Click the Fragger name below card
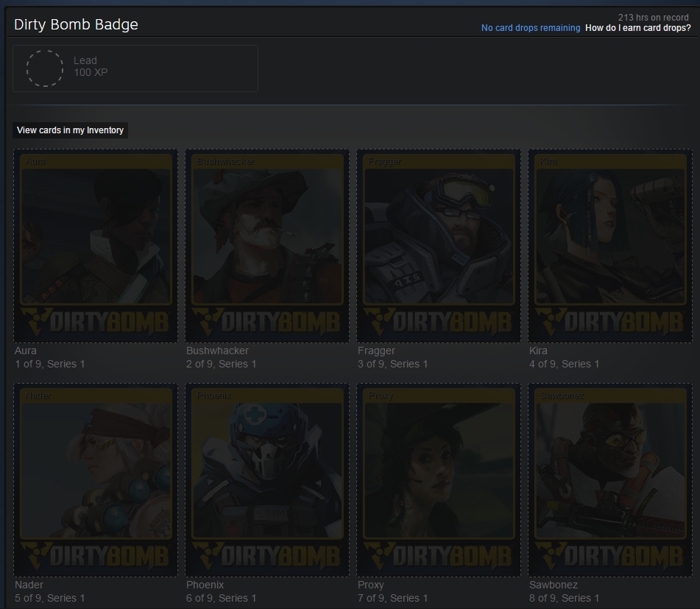700x609 pixels. pyautogui.click(x=376, y=351)
